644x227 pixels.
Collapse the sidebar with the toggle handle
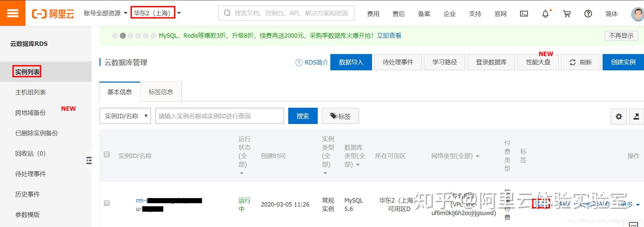tap(89, 160)
